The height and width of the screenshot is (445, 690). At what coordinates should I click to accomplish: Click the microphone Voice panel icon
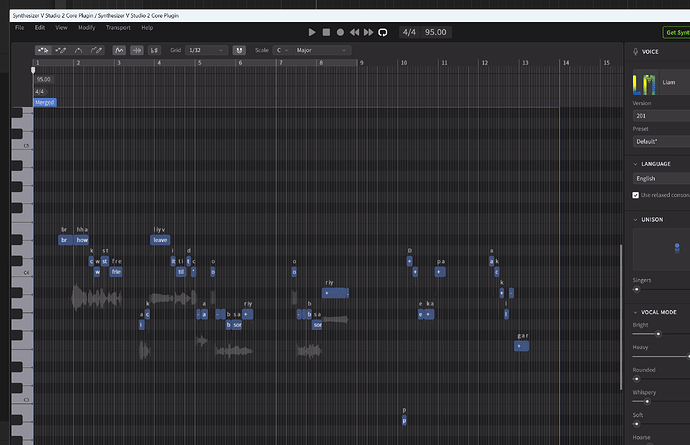pyautogui.click(x=635, y=51)
